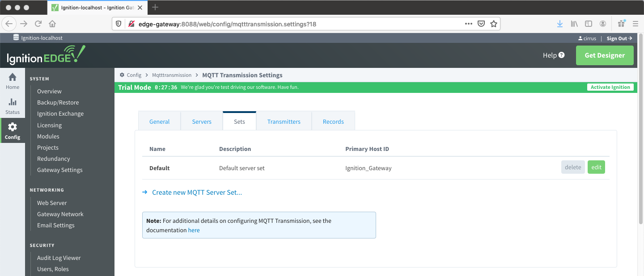This screenshot has width=644, height=276.
Task: Open the Firefox hamburger menu
Action: tap(636, 24)
